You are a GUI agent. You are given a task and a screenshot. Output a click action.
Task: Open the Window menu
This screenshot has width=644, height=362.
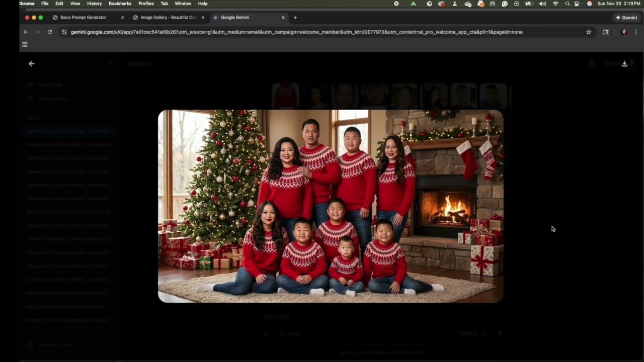coord(183,4)
